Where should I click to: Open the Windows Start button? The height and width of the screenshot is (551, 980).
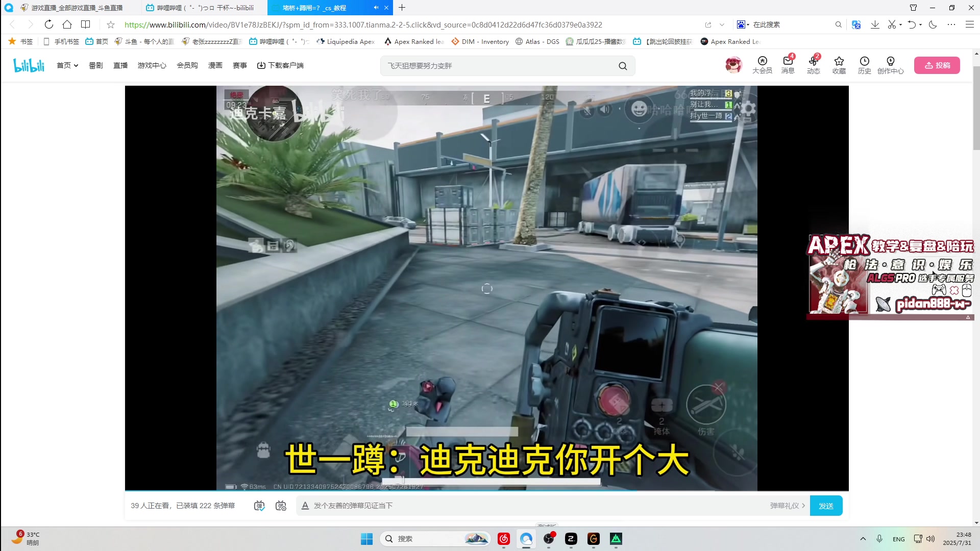pos(366,539)
